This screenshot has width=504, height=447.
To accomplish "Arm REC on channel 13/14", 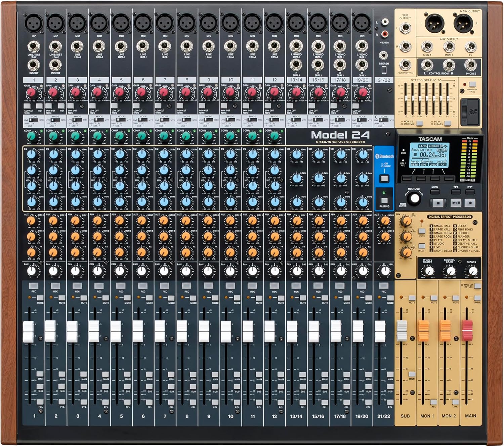I will click(296, 285).
